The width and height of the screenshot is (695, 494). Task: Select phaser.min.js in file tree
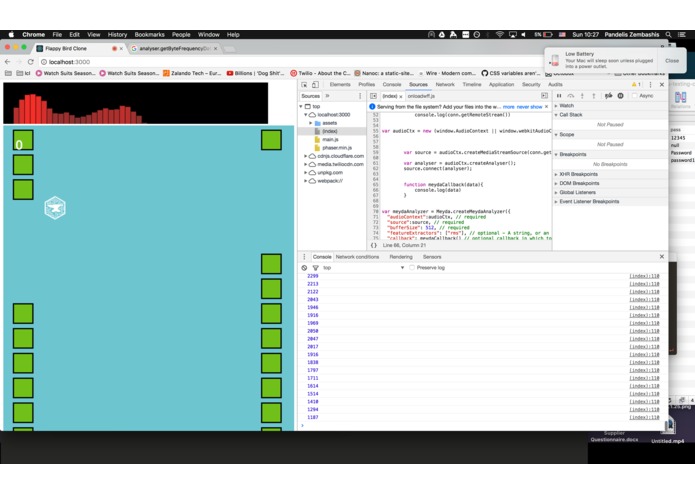click(x=337, y=148)
